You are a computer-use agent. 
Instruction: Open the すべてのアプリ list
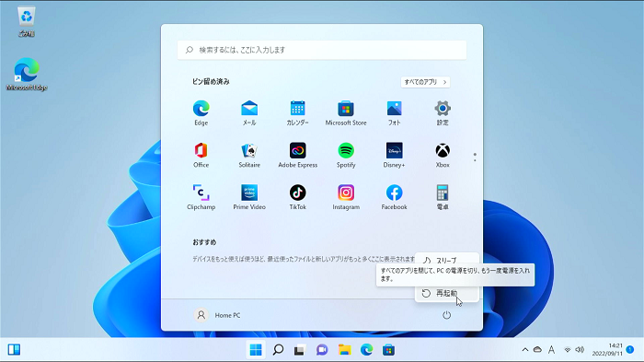point(425,82)
